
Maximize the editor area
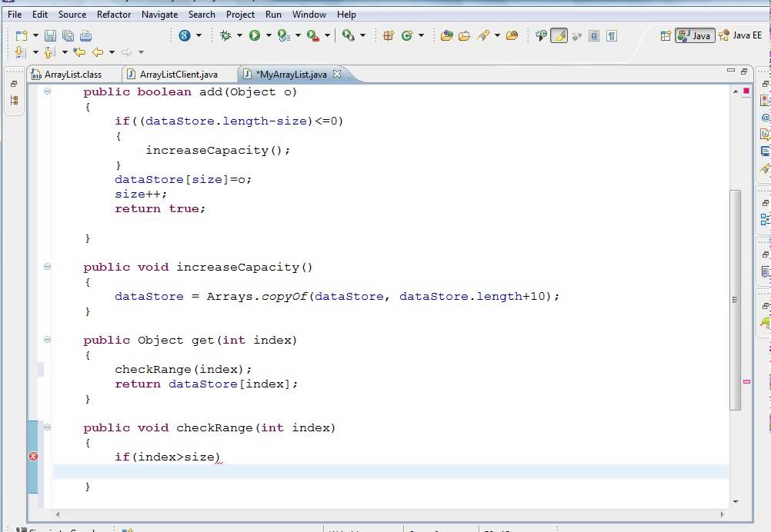tap(744, 71)
